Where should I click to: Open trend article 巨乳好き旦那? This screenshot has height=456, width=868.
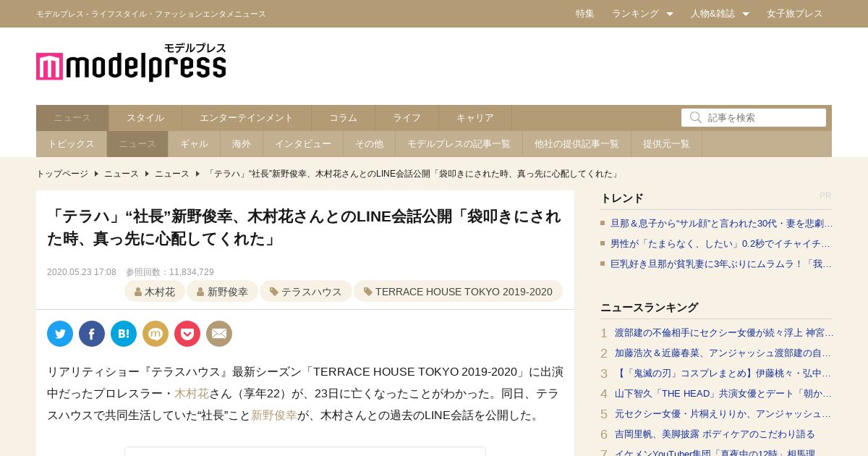point(721,264)
